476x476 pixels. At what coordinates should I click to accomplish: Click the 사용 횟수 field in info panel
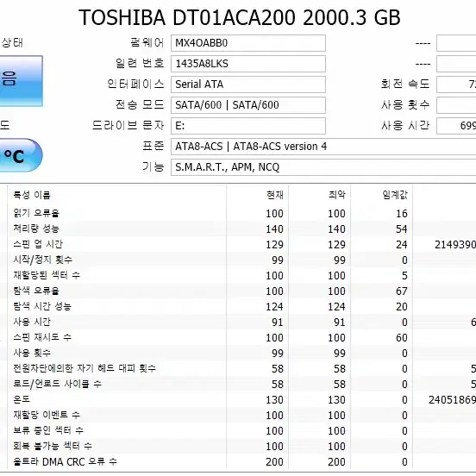[x=456, y=105]
